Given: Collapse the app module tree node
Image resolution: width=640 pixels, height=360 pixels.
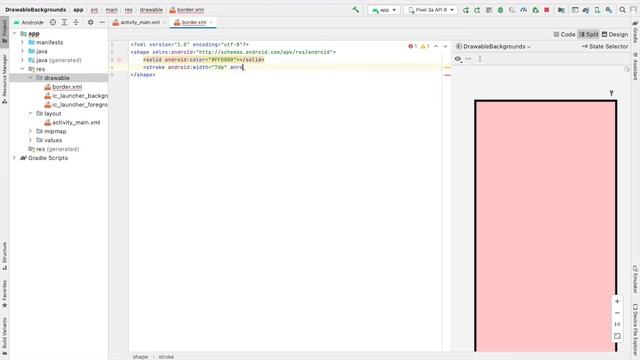Looking at the screenshot, I should [x=15, y=33].
